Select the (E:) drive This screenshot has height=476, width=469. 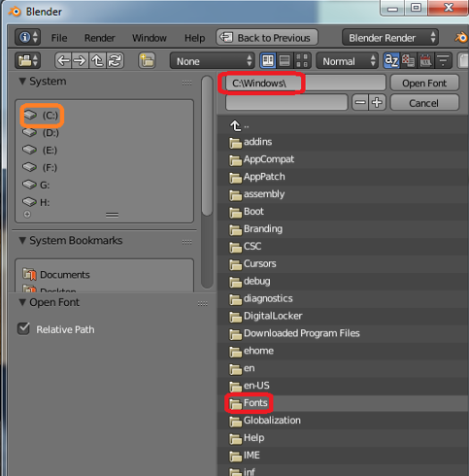pos(40,150)
